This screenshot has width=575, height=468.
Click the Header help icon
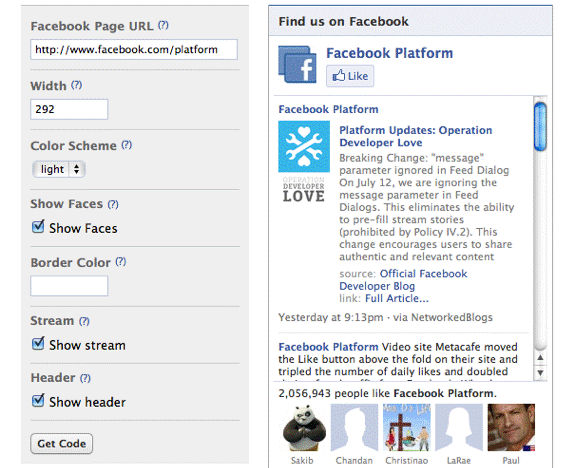[x=85, y=378]
